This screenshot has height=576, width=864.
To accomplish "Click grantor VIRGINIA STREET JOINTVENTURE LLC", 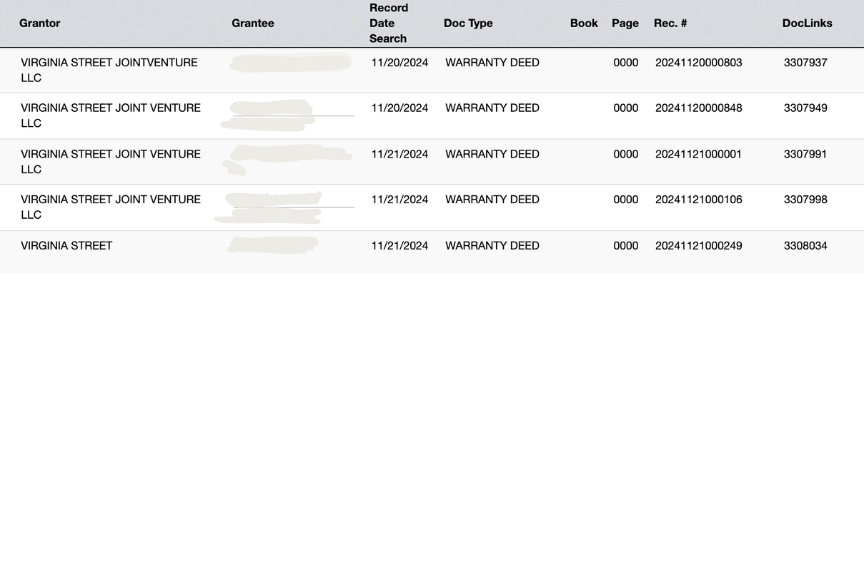I will (108, 69).
